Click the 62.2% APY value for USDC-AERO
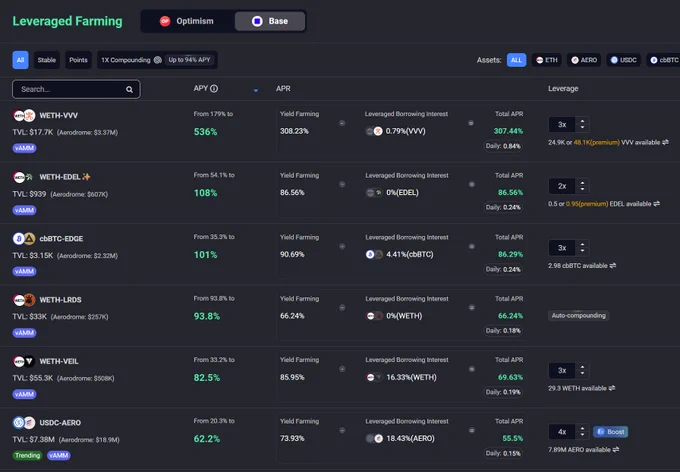 pos(207,439)
